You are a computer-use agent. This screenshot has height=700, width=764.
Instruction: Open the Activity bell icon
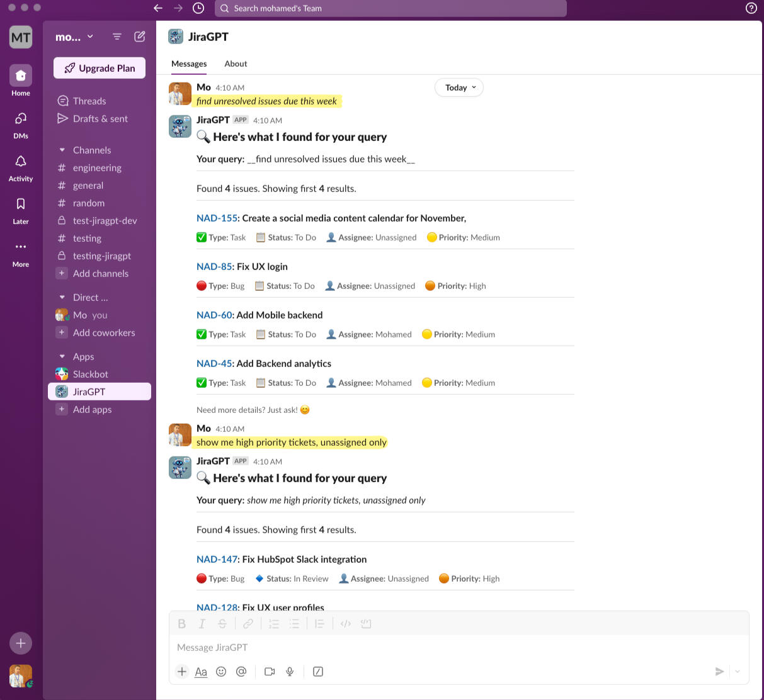21,162
